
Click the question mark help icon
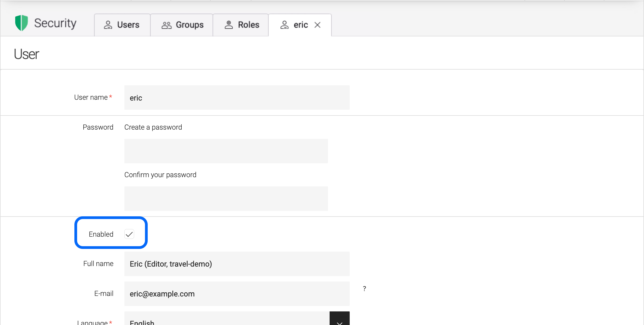(x=364, y=289)
